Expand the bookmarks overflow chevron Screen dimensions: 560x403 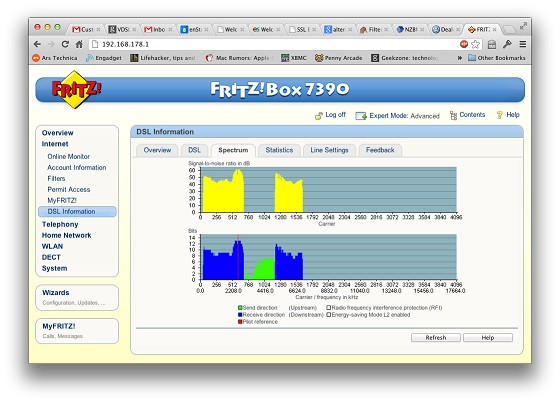tap(460, 58)
